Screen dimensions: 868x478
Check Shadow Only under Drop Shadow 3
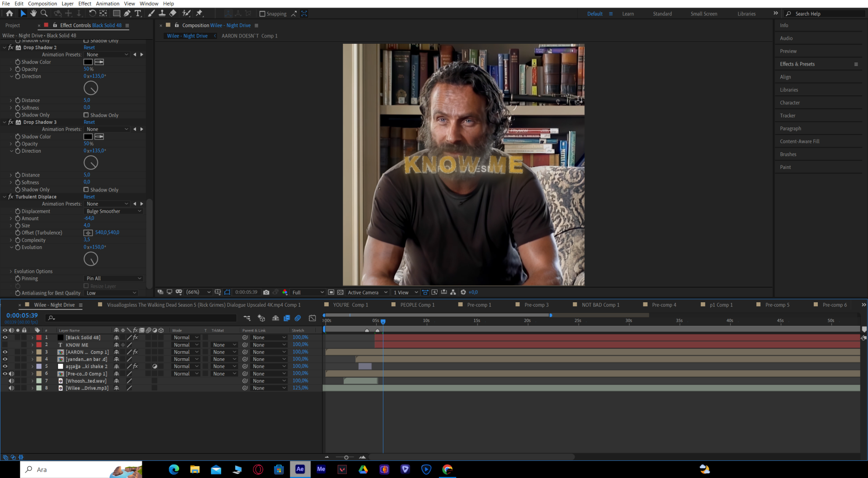coord(86,190)
